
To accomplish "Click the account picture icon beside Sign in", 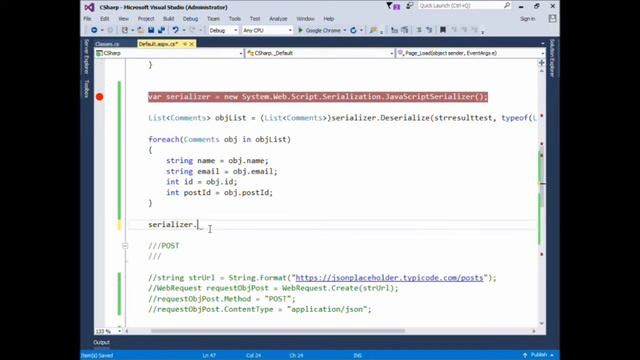I will click(x=552, y=19).
